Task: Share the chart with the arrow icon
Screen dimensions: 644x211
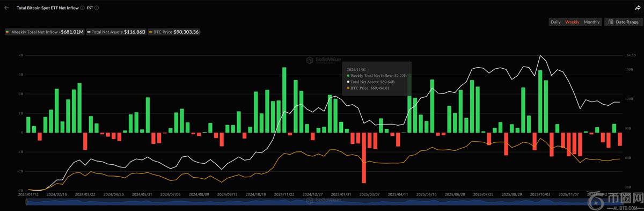Action: tap(637, 8)
